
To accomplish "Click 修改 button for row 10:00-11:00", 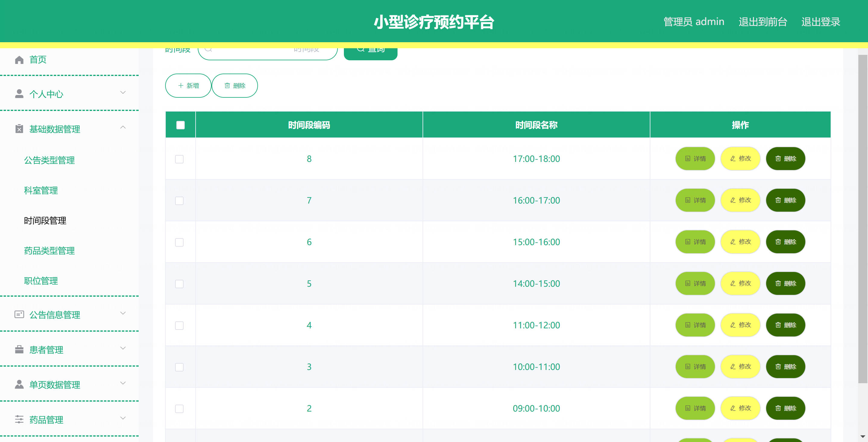I will click(x=740, y=367).
